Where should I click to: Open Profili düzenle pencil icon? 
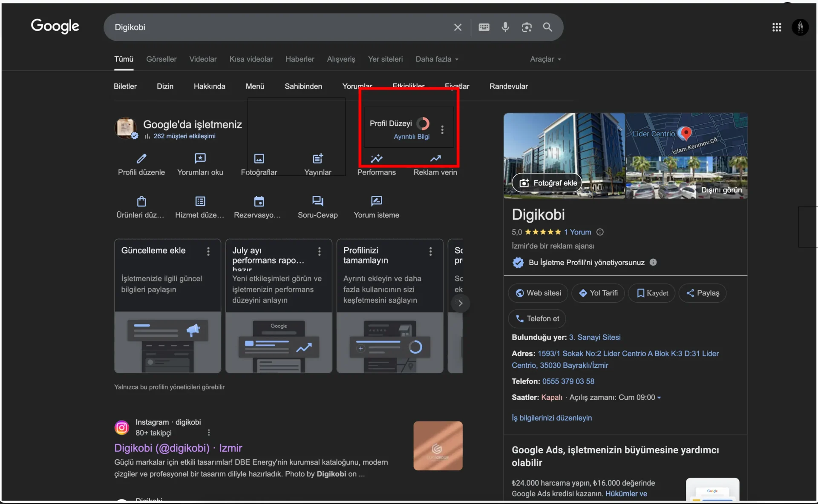pyautogui.click(x=141, y=159)
